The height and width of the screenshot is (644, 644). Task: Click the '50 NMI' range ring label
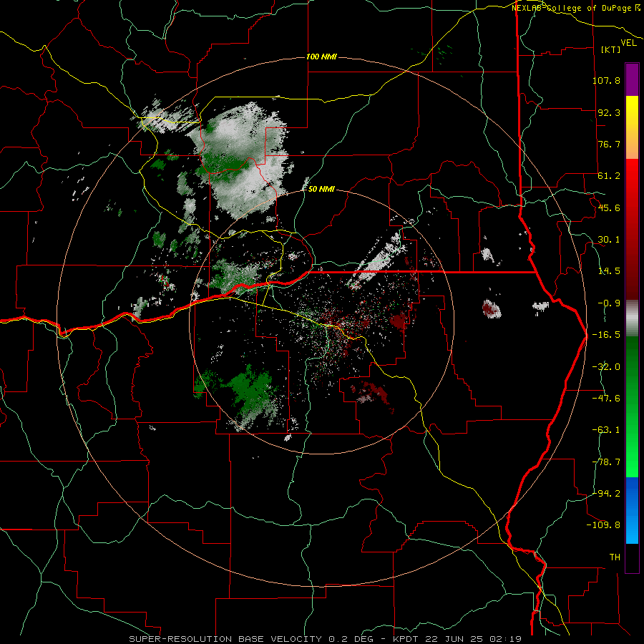(321, 189)
